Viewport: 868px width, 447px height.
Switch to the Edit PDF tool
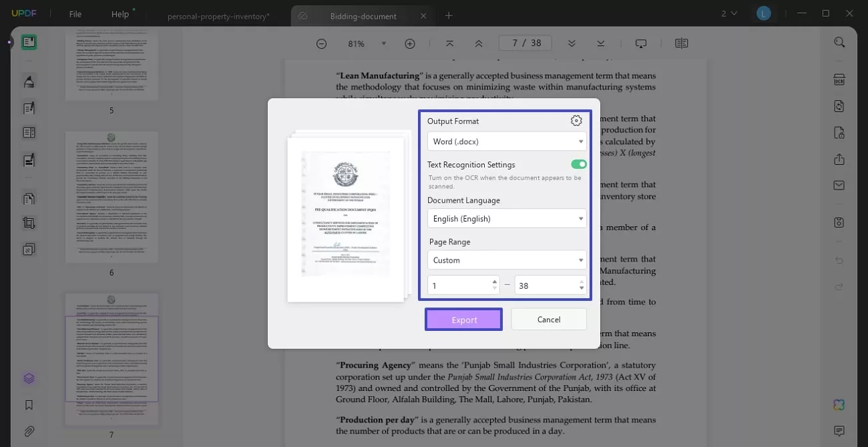(29, 107)
